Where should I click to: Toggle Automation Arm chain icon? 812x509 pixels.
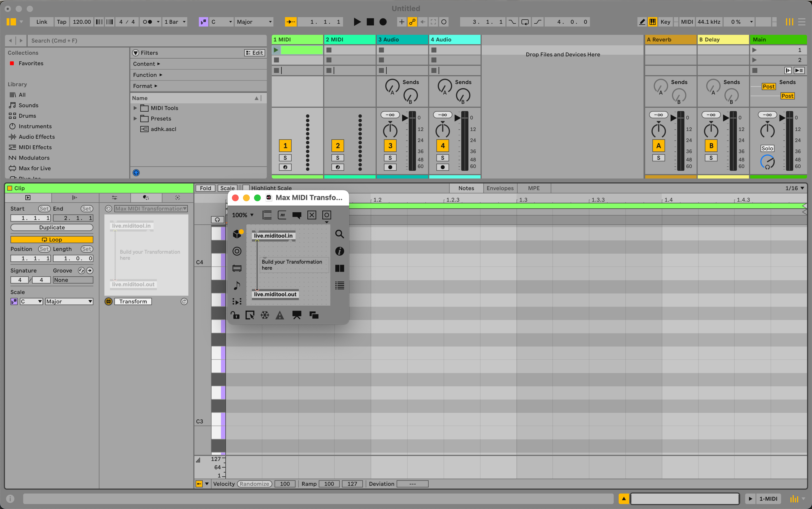412,22
